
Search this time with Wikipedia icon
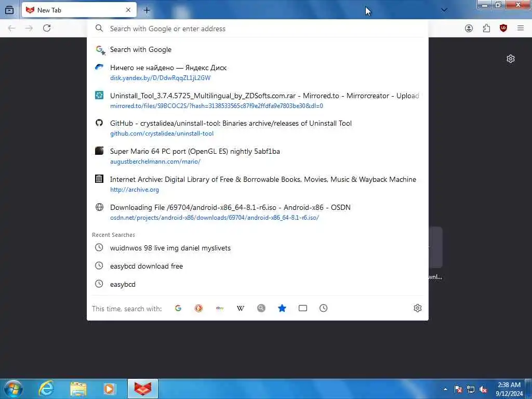[x=241, y=308]
